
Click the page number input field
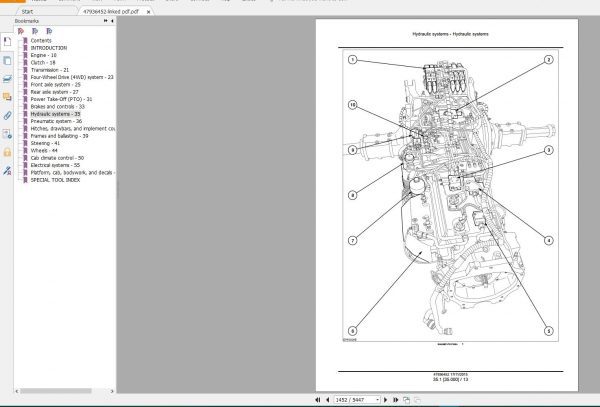point(352,398)
